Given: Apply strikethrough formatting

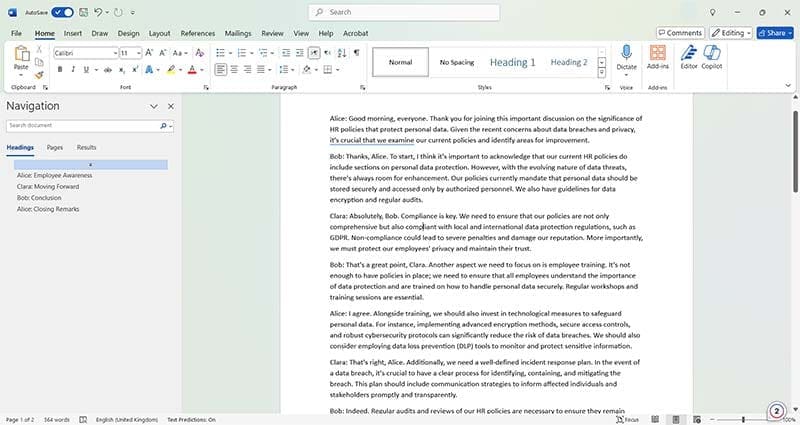Looking at the screenshot, I should (x=108, y=69).
